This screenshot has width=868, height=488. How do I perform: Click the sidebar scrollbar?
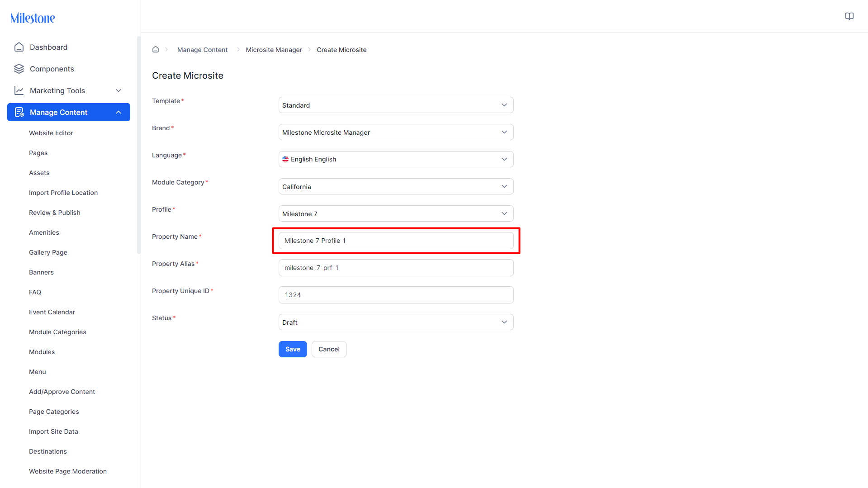click(138, 145)
